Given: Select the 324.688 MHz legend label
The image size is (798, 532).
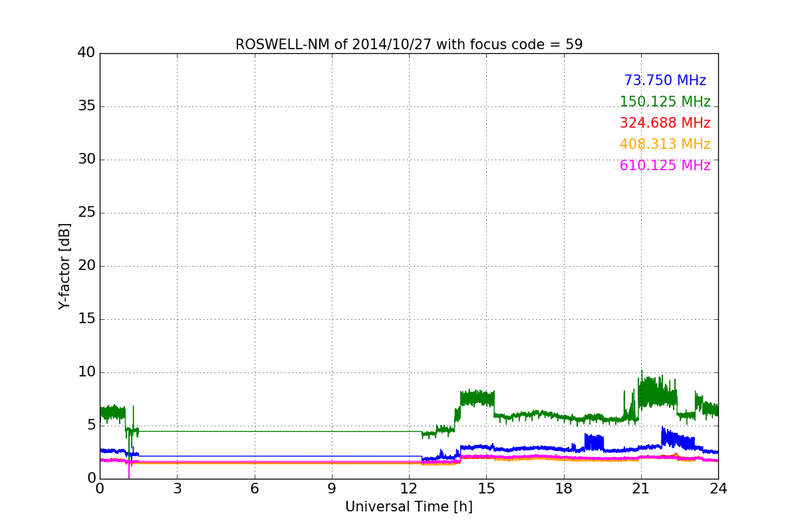Looking at the screenshot, I should (x=665, y=123).
